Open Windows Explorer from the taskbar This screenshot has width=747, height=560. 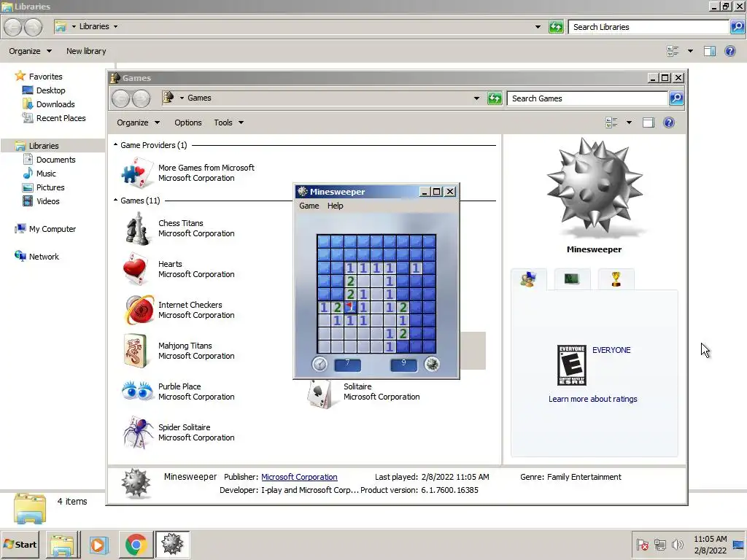coord(63,544)
